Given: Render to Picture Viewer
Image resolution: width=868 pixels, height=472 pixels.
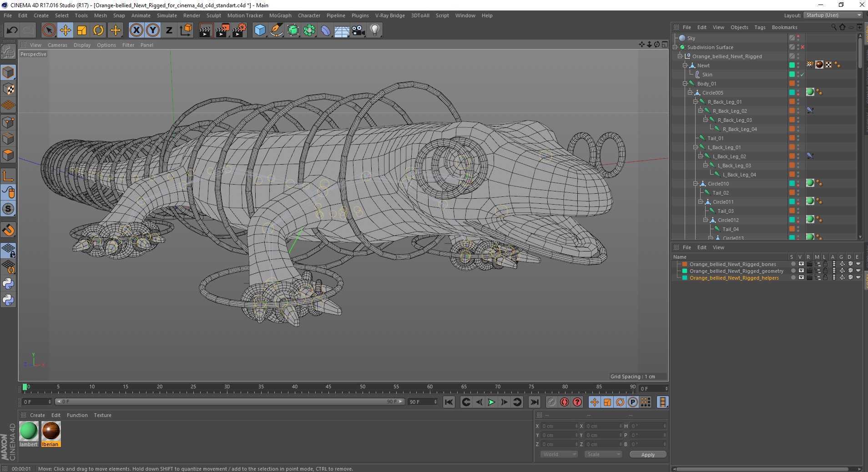Looking at the screenshot, I should (222, 30).
